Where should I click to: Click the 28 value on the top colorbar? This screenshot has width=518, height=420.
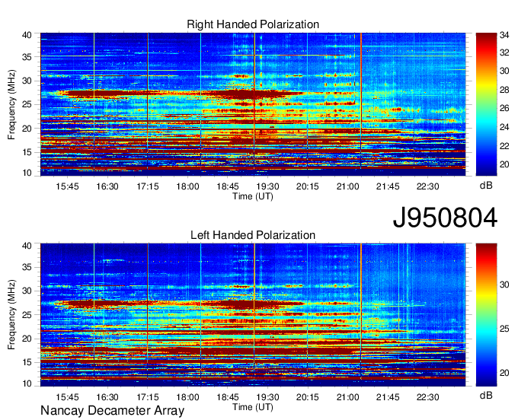504,90
